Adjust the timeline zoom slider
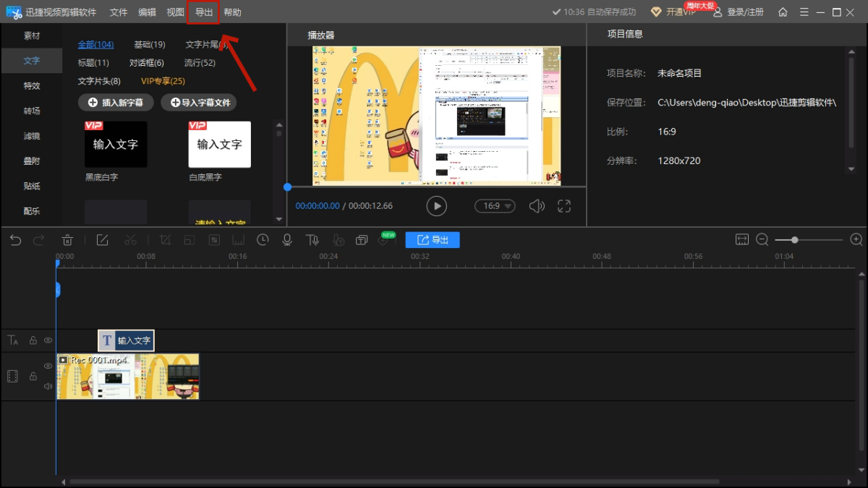 pyautogui.click(x=795, y=239)
